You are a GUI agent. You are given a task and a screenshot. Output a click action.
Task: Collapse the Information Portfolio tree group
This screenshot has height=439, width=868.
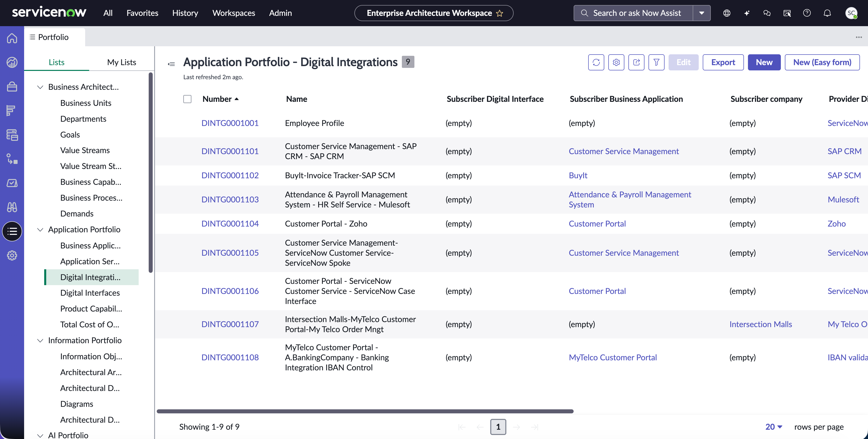40,340
